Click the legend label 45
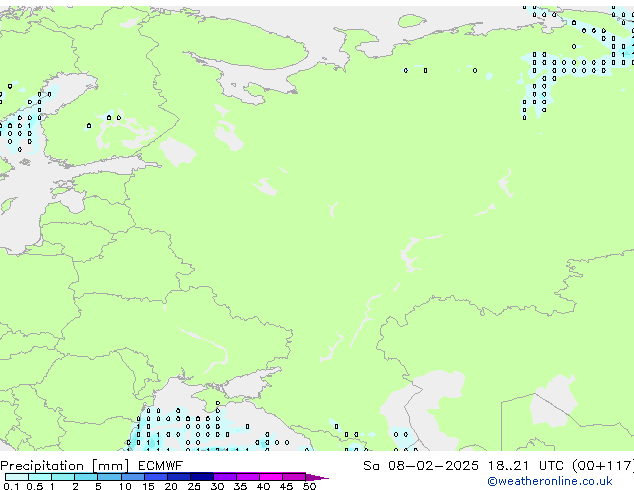 pyautogui.click(x=286, y=486)
